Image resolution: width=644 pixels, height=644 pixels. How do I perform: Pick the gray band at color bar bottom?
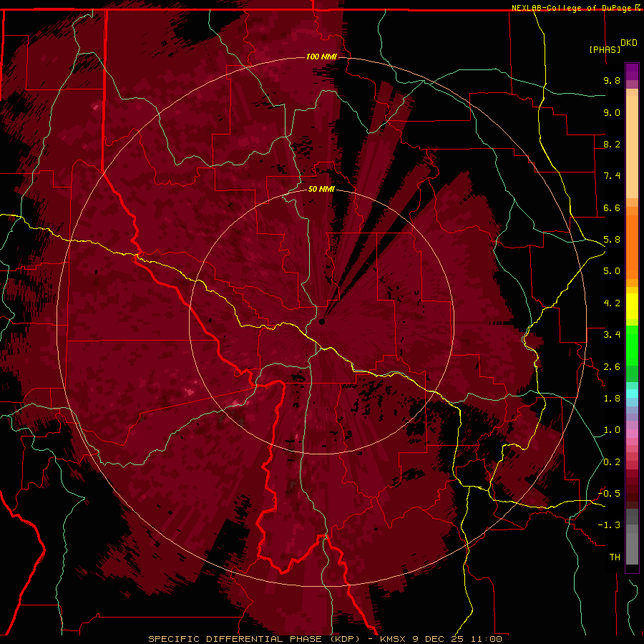point(632,546)
